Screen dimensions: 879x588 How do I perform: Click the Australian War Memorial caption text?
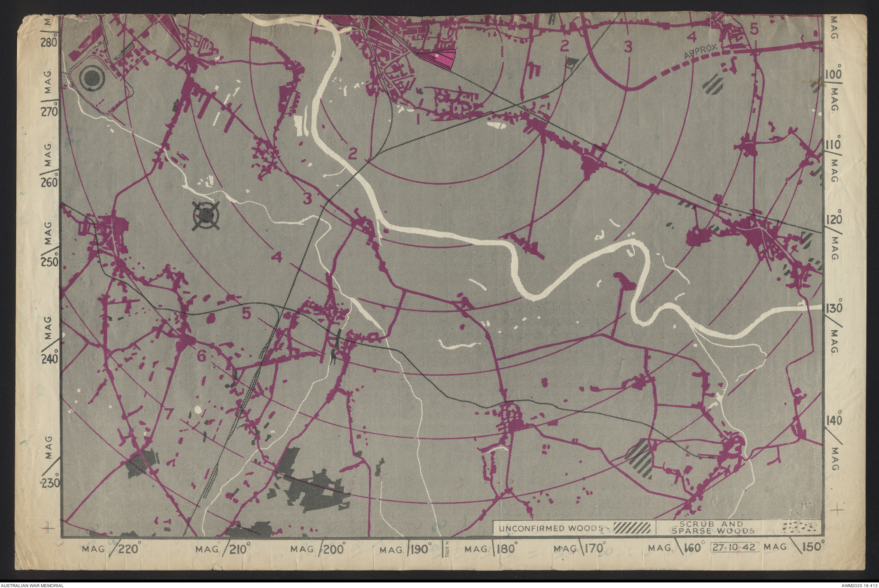(32, 585)
